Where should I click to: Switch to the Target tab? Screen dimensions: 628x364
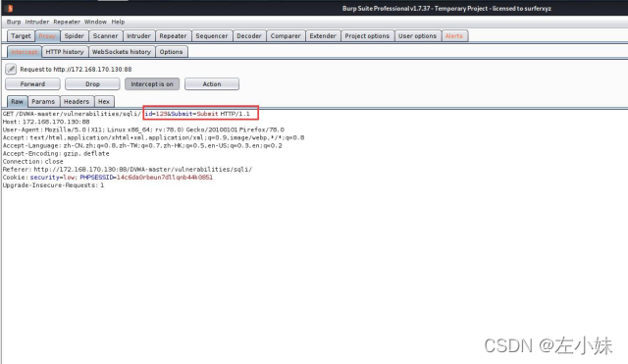[x=21, y=36]
